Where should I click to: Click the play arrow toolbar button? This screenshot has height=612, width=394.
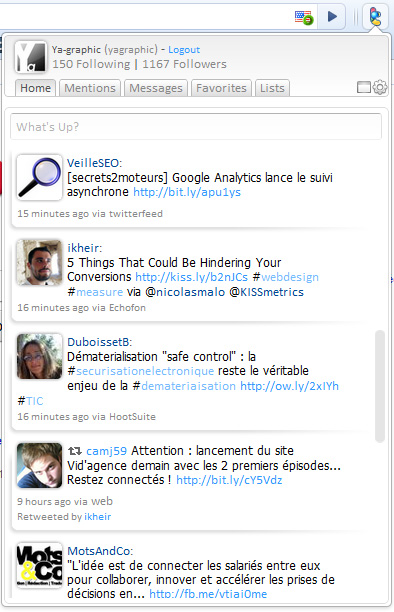[x=332, y=17]
